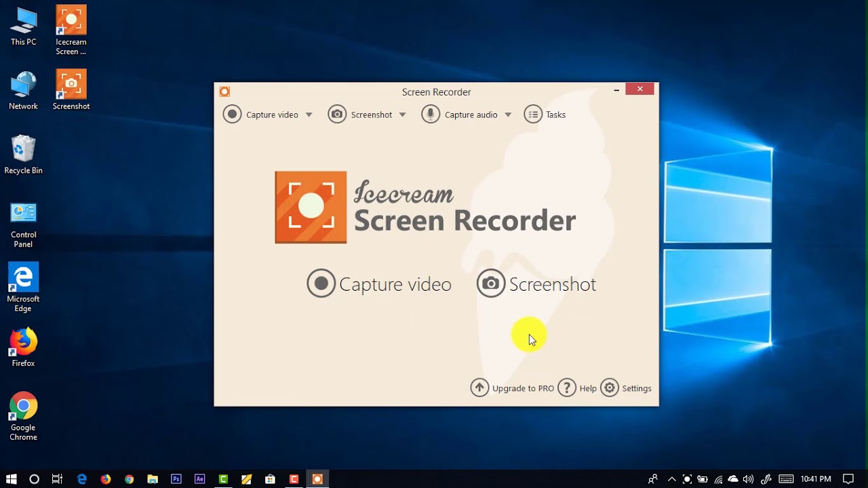Open Capture video in the top toolbar
Viewport: 868px width, 488px height.
pyautogui.click(x=261, y=115)
